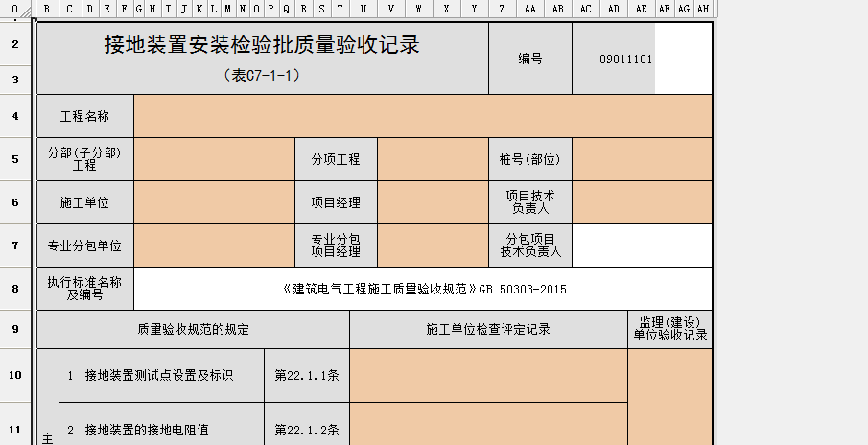Select row 10 header
Viewport: 868px width, 445px height.
15,375
